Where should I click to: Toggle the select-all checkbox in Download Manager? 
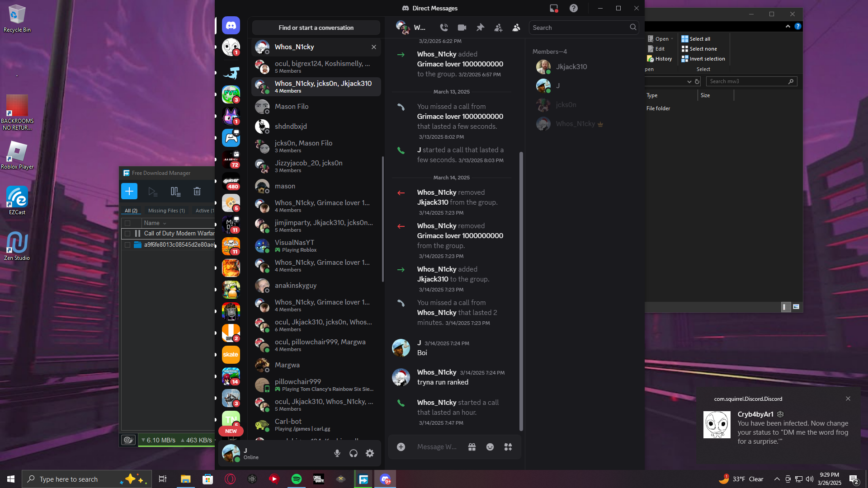(x=127, y=223)
